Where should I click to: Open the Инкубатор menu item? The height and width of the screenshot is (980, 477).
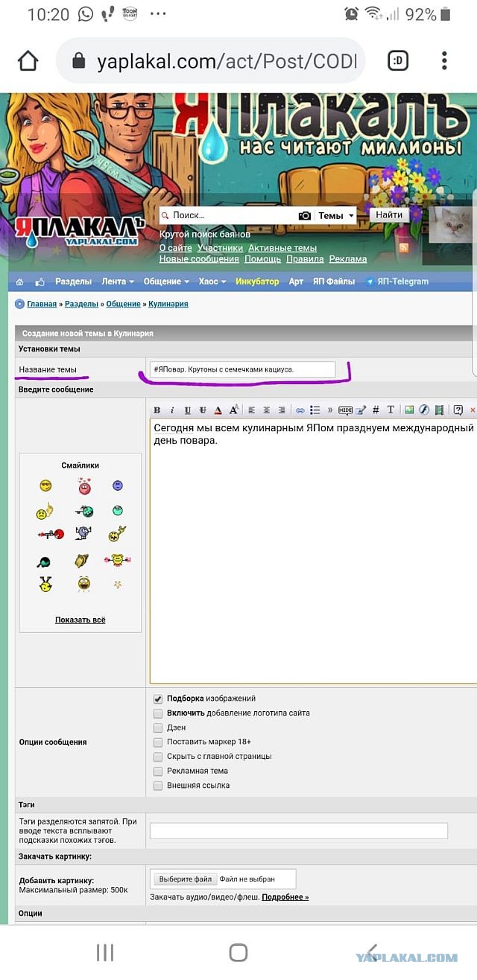click(x=256, y=281)
